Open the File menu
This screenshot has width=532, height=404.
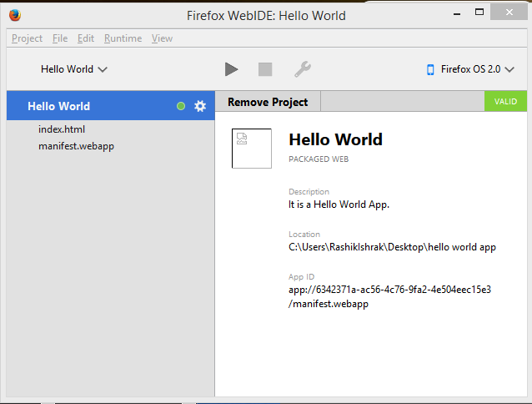(x=60, y=38)
